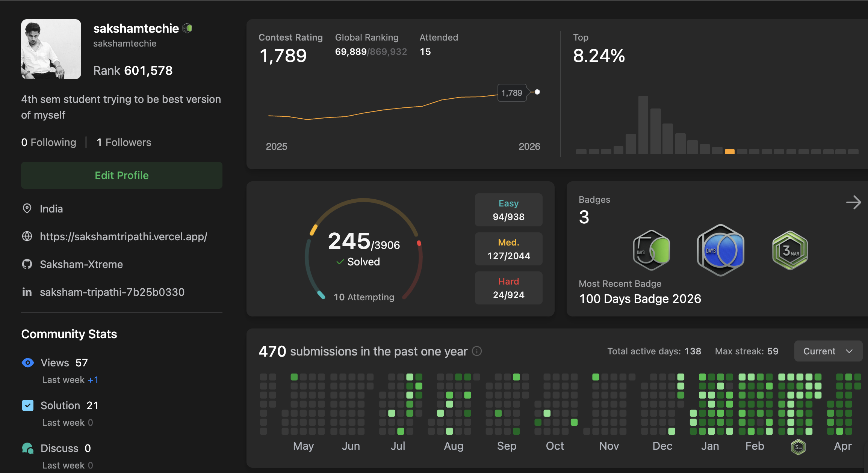Viewport: 868px width, 473px height.
Task: Select the Med. 127/2044 difficulty tab
Action: click(x=509, y=249)
